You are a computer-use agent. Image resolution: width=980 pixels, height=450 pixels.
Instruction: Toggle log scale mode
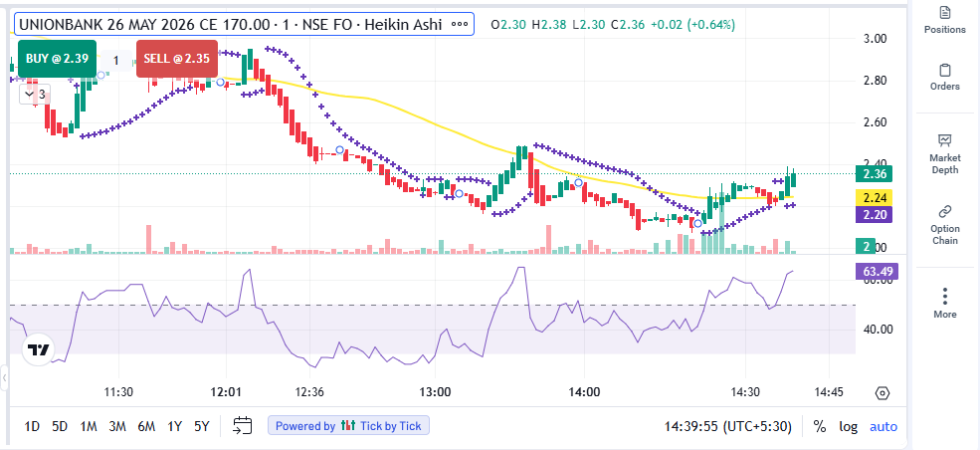848,427
